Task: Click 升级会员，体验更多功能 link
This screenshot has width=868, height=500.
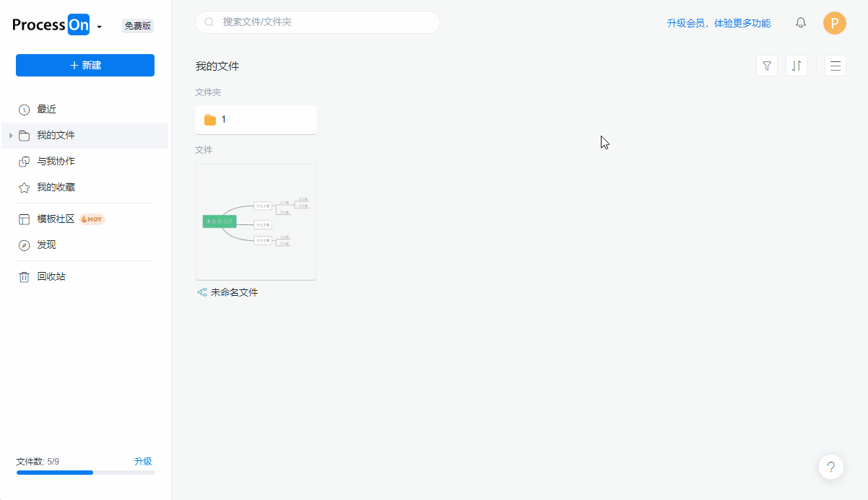Action: click(719, 23)
